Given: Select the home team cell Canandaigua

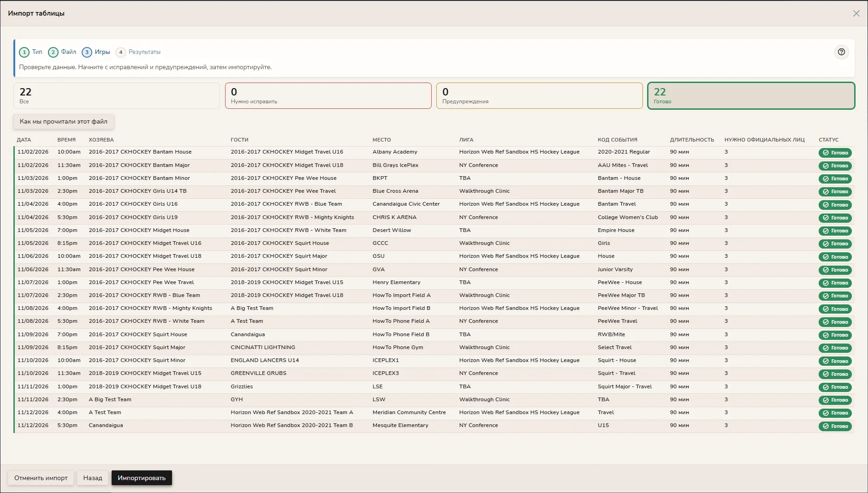Looking at the screenshot, I should (x=106, y=425).
